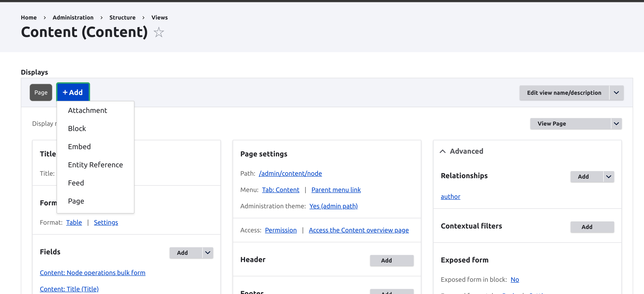This screenshot has width=644, height=294.
Task: Pick Embed from the dropdown list
Action: pos(79,147)
